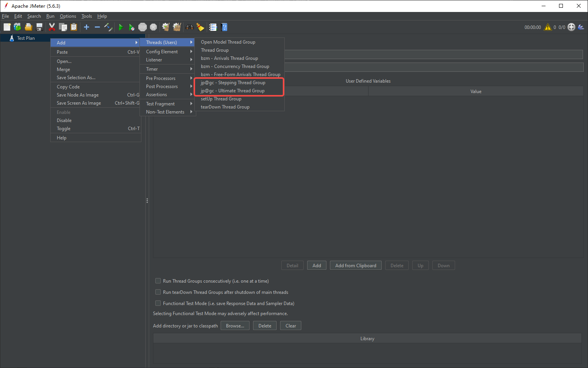Click the Save floppy disk icon

click(39, 27)
